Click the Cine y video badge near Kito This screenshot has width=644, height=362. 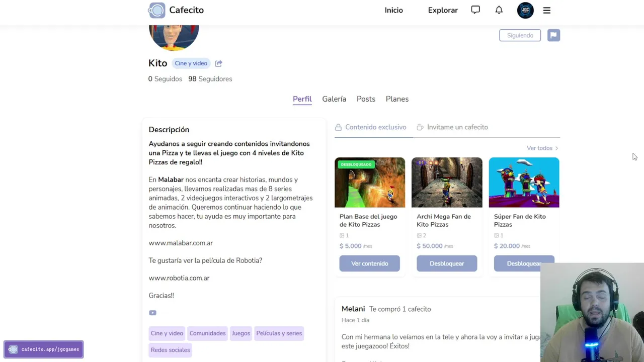point(191,63)
